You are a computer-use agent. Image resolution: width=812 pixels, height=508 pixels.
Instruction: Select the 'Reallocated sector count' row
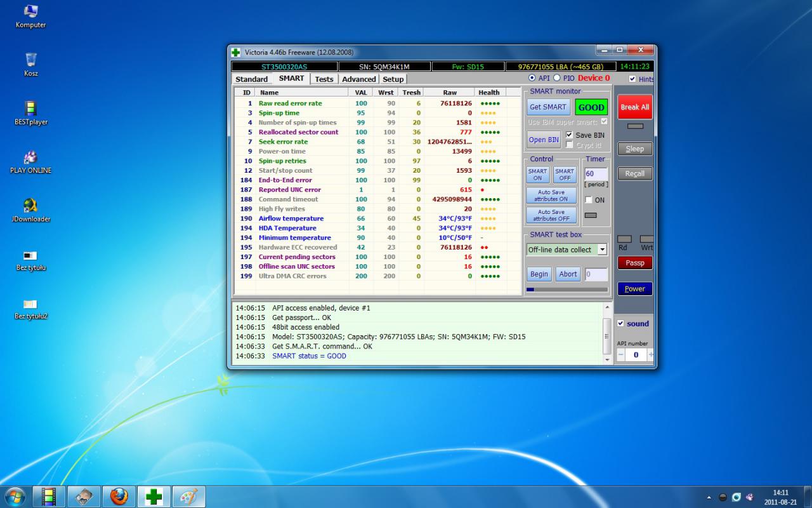tap(377, 132)
